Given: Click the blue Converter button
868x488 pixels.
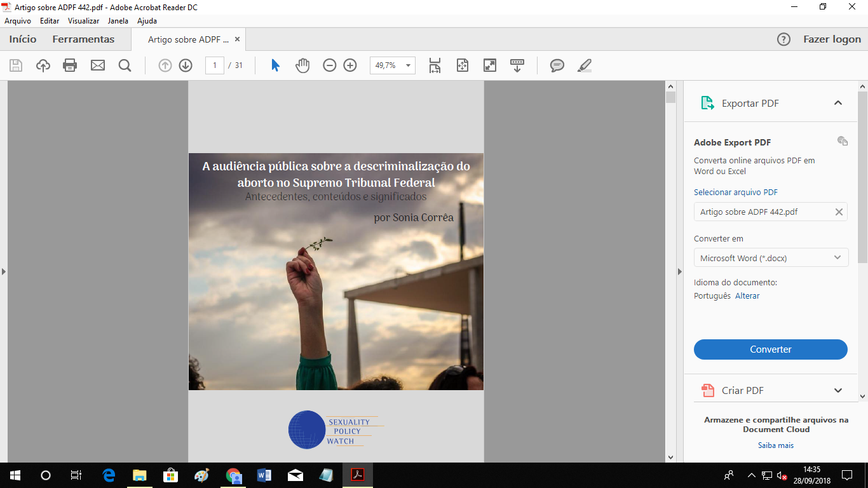Looking at the screenshot, I should pyautogui.click(x=771, y=349).
